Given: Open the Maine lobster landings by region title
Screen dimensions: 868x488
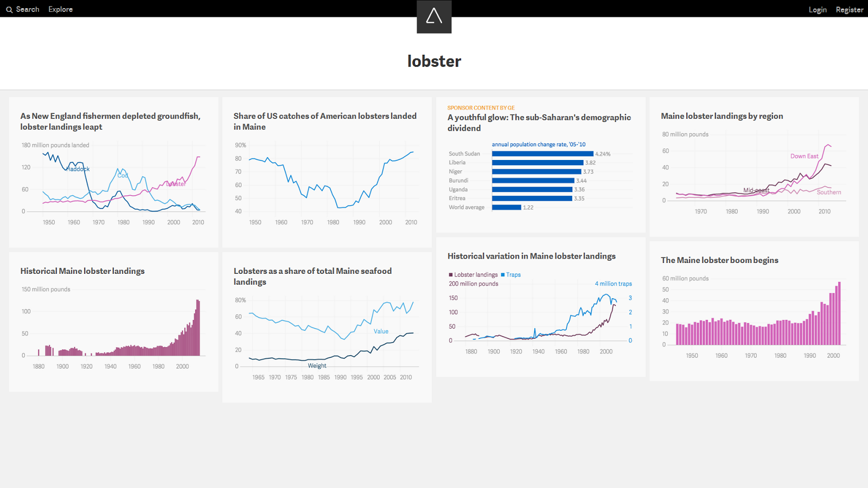Looking at the screenshot, I should pyautogui.click(x=722, y=116).
